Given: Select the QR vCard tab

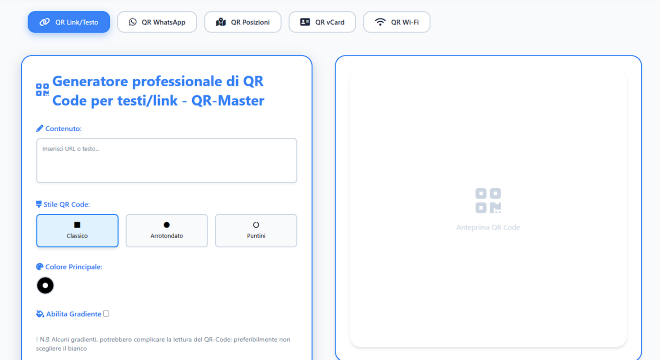Looking at the screenshot, I should tap(322, 22).
